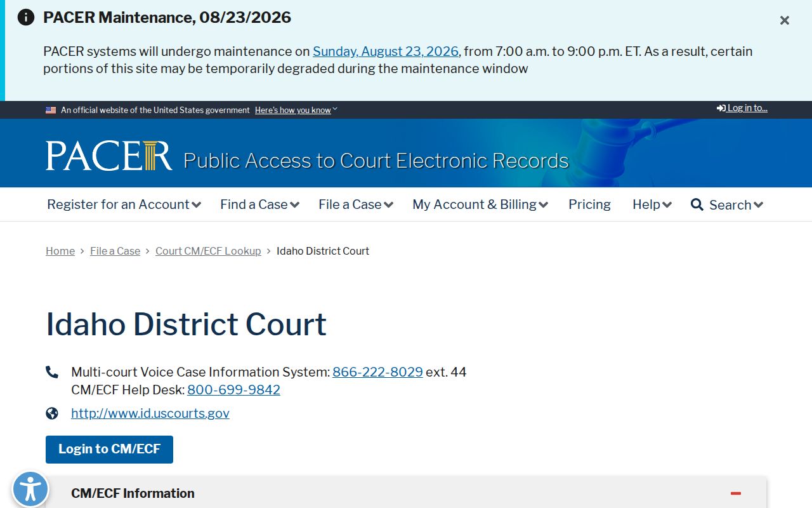Open the Sunday, August 23, 2026 link

(x=386, y=51)
